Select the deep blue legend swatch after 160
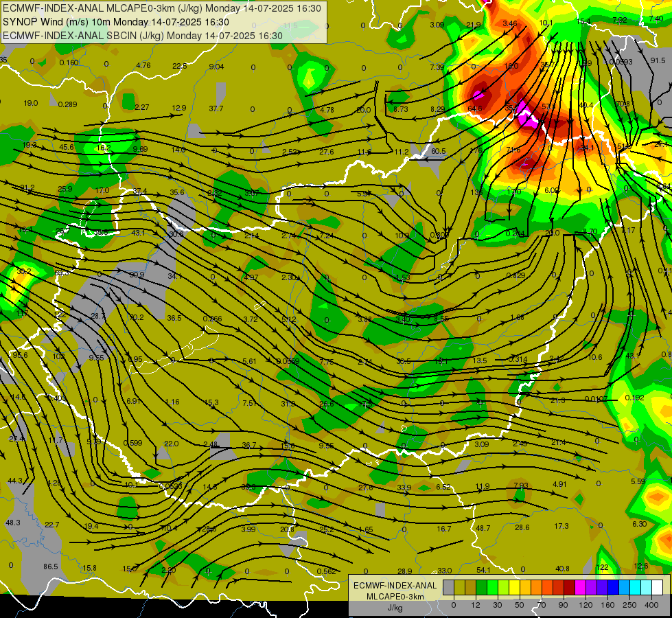Screen dimensions: 672x618 (x=613, y=588)
